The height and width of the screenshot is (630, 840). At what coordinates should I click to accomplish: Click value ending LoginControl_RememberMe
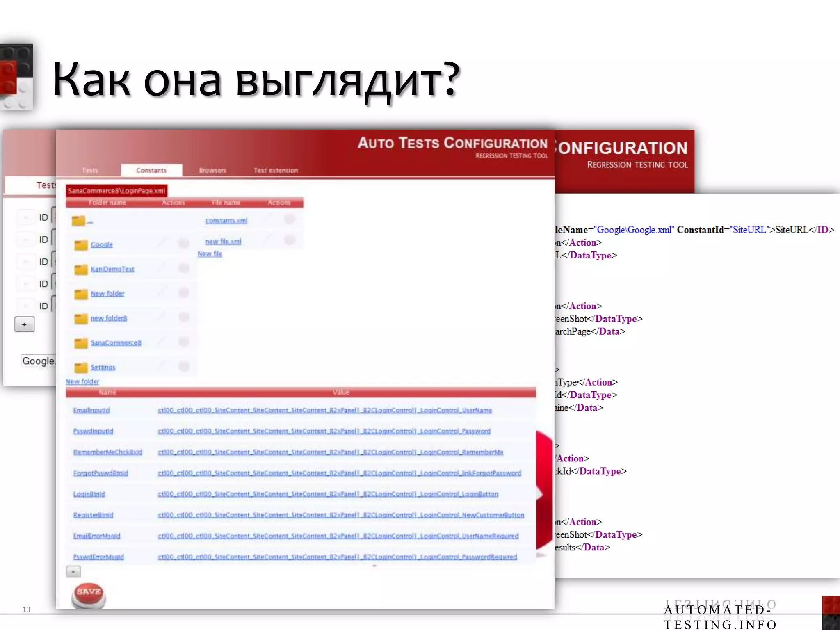(x=331, y=452)
